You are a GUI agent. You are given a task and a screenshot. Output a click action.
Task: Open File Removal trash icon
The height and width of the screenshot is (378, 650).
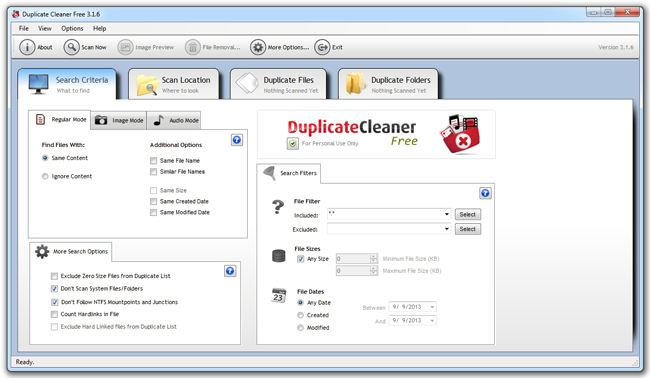(x=192, y=47)
